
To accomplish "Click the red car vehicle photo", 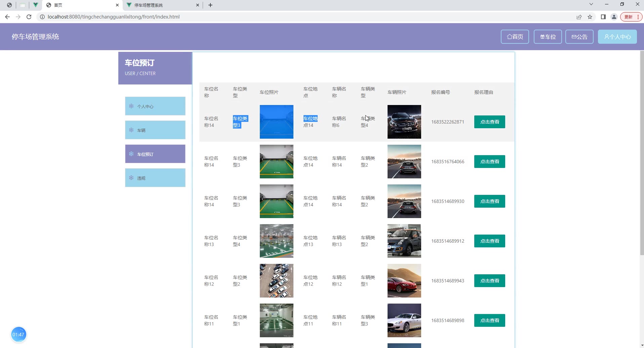I will 404,281.
